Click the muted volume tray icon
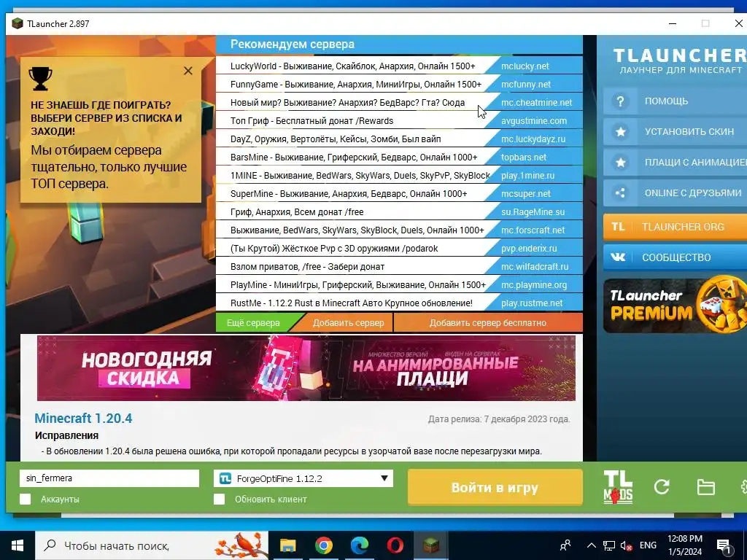This screenshot has width=747, height=560. [627, 545]
